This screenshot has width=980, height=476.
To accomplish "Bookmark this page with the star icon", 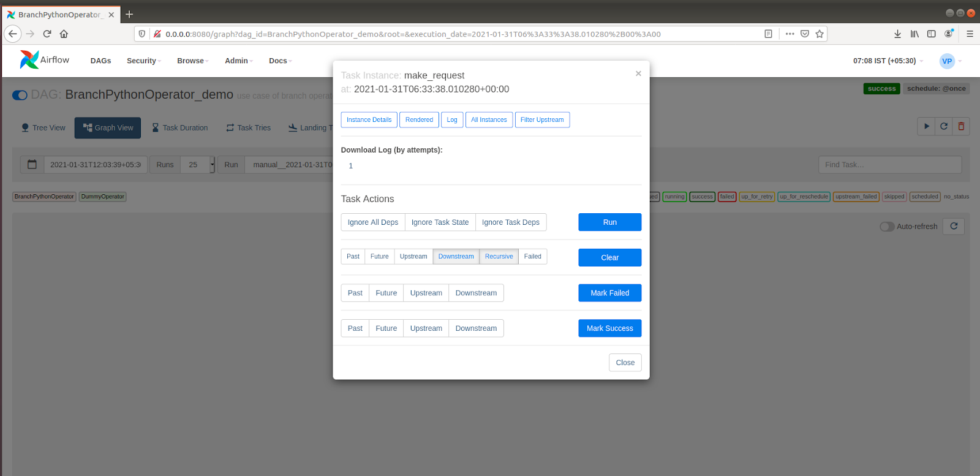I will (820, 34).
